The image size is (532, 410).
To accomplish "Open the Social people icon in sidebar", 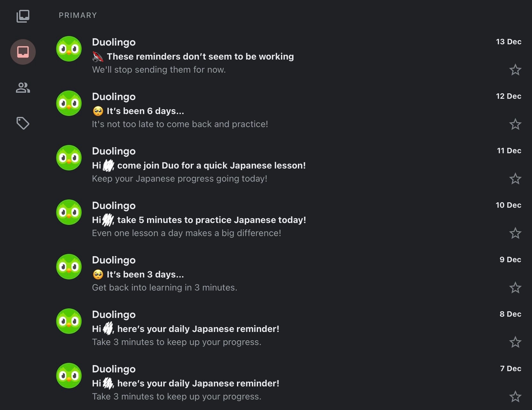I will [23, 88].
